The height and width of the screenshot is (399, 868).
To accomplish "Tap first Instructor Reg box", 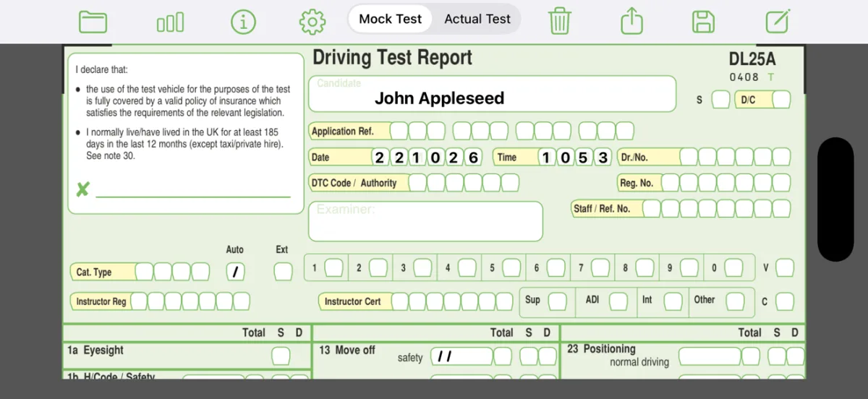I will (139, 301).
